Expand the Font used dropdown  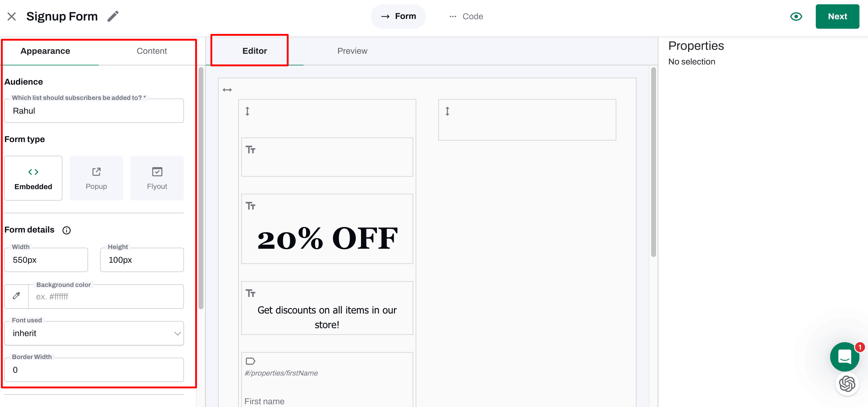(94, 333)
